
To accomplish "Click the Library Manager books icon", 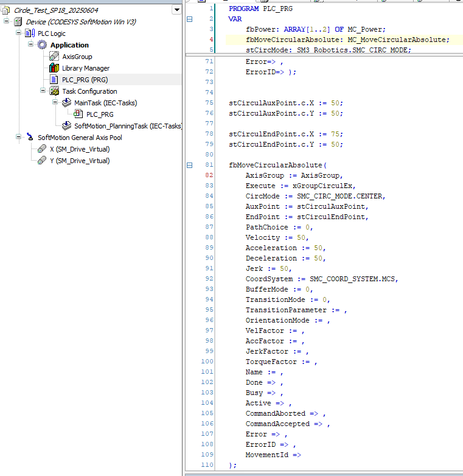I will pyautogui.click(x=54, y=68).
